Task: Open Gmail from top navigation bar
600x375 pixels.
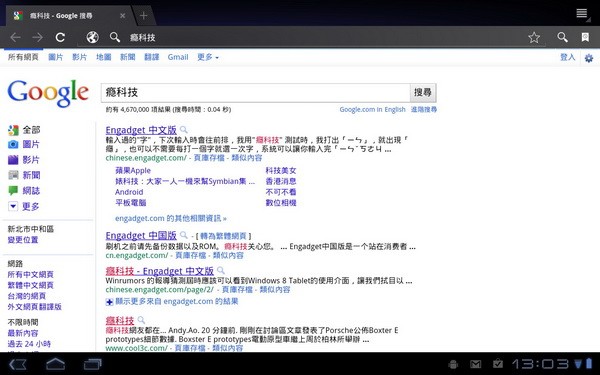Action: (x=178, y=57)
